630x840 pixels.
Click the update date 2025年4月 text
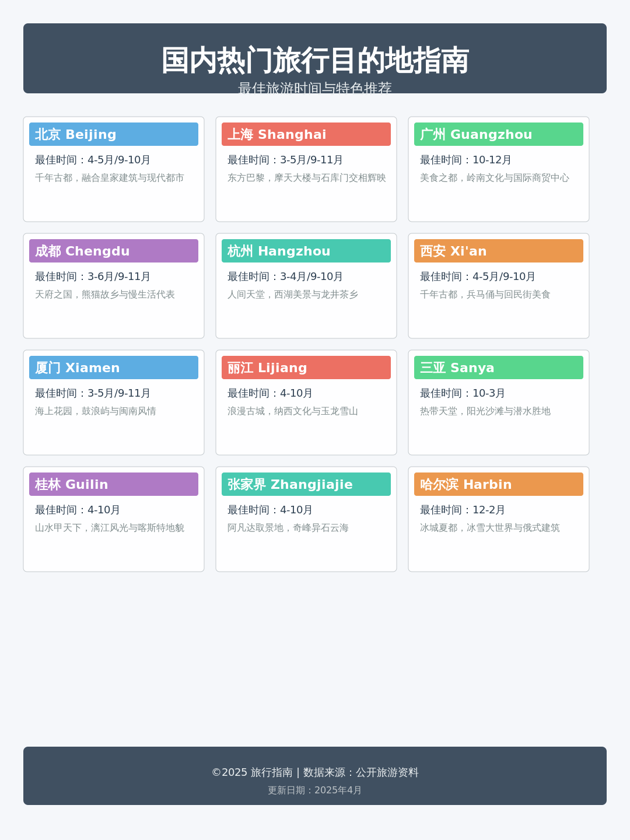click(315, 790)
